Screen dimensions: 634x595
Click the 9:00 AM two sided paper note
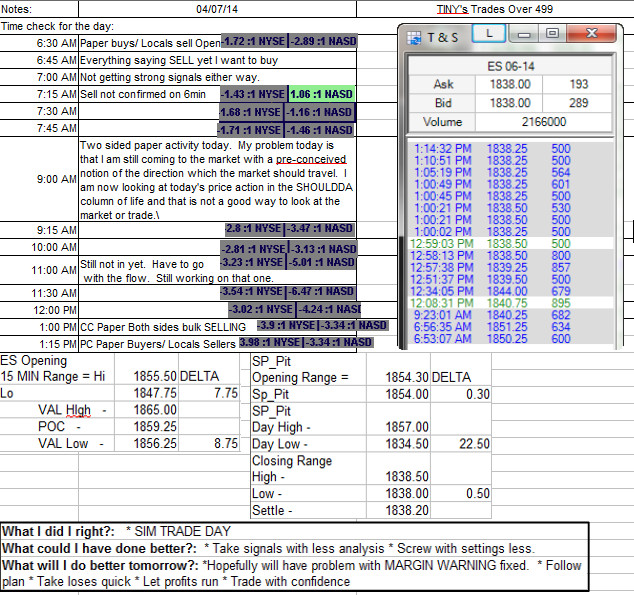pyautogui.click(x=217, y=180)
